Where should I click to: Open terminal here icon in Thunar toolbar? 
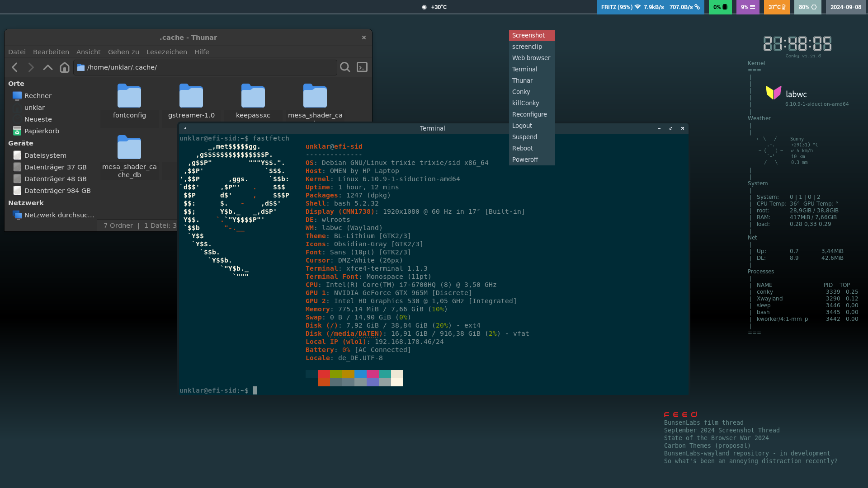362,67
